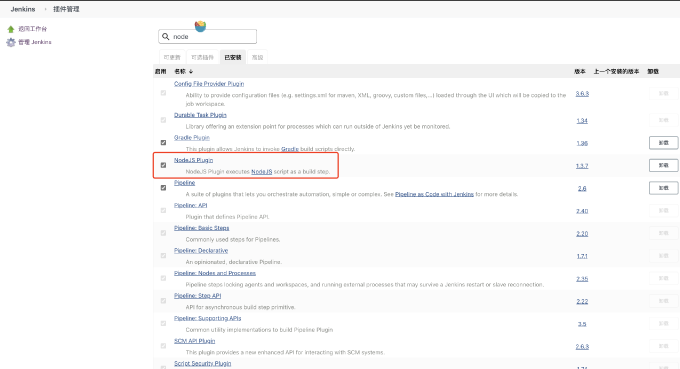
Task: Open the Pipeline: Basic Steps link
Action: click(202, 228)
